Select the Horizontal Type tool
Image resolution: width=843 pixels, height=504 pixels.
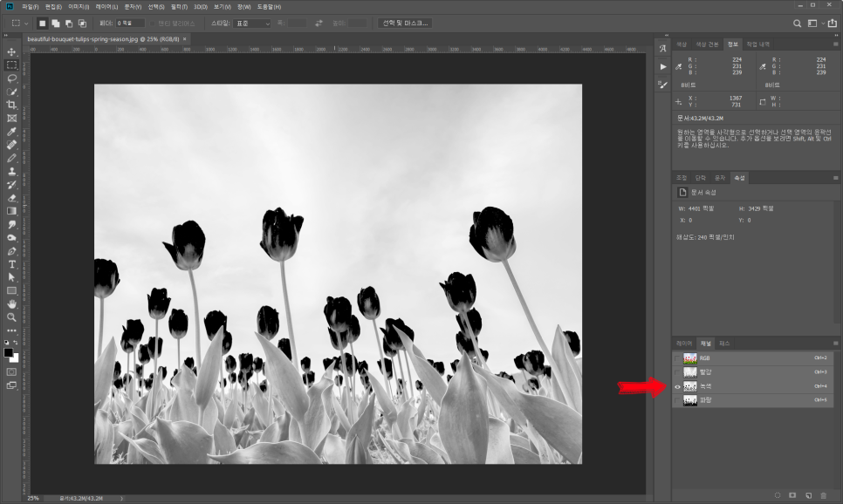[11, 263]
